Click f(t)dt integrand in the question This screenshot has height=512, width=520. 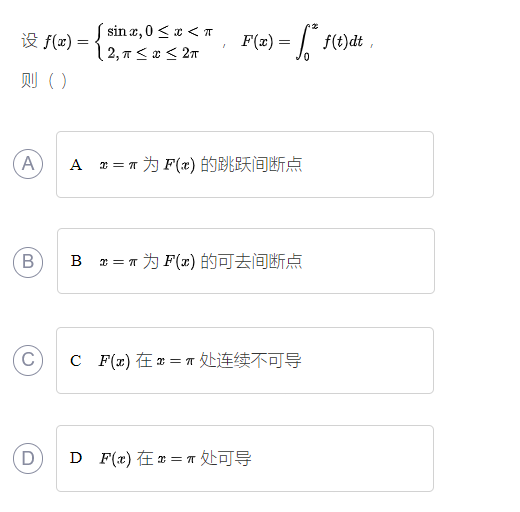(343, 41)
